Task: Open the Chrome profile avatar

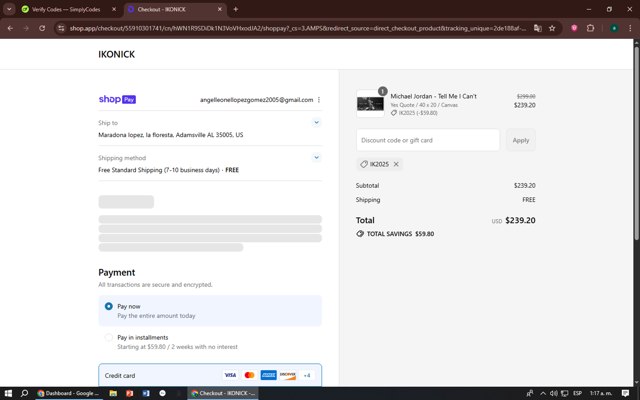Action: (614, 28)
